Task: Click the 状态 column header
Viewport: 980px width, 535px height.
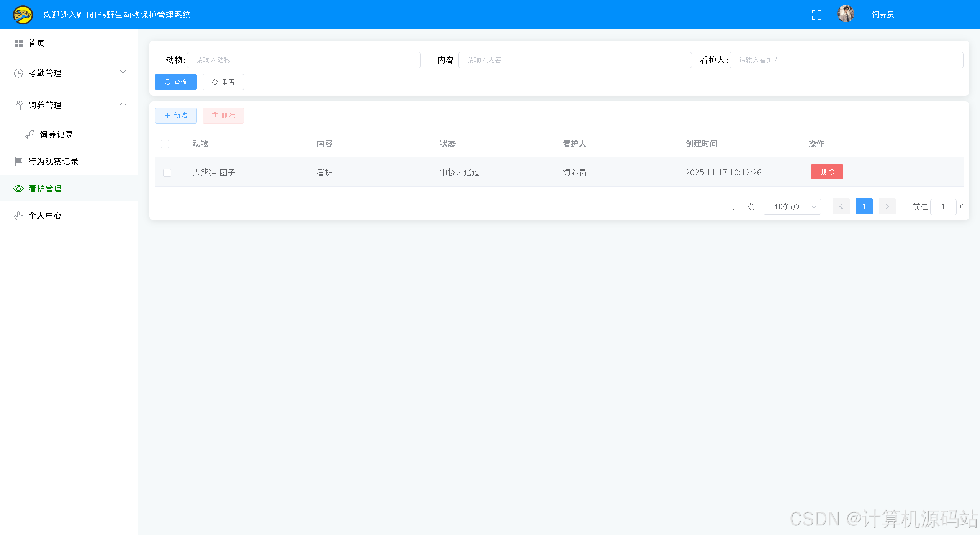Action: point(448,144)
